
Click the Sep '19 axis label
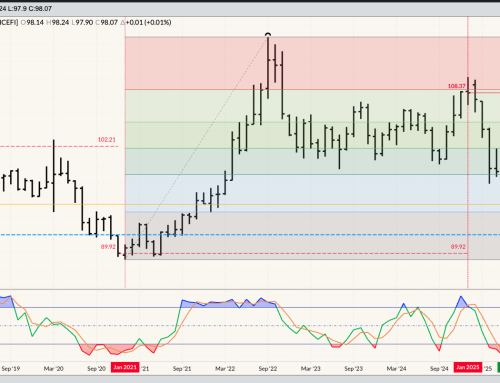[x=11, y=369]
